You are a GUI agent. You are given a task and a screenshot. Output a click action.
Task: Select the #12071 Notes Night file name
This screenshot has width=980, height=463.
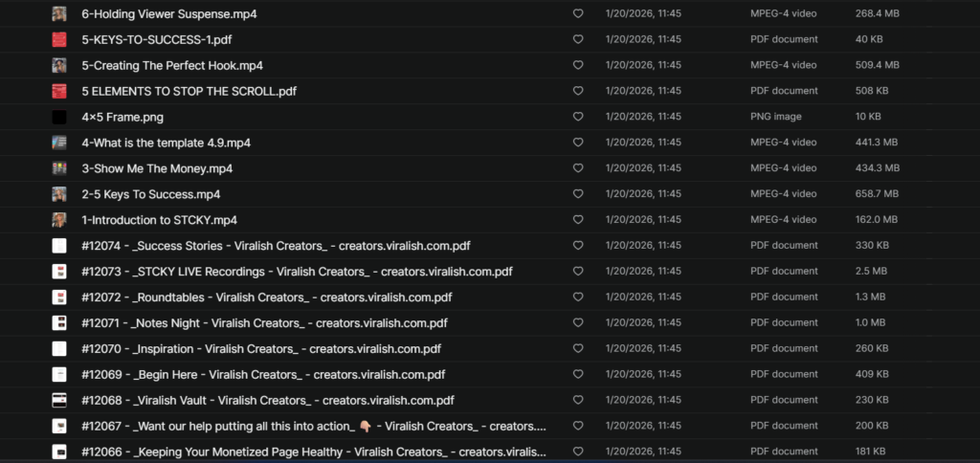[x=264, y=323]
